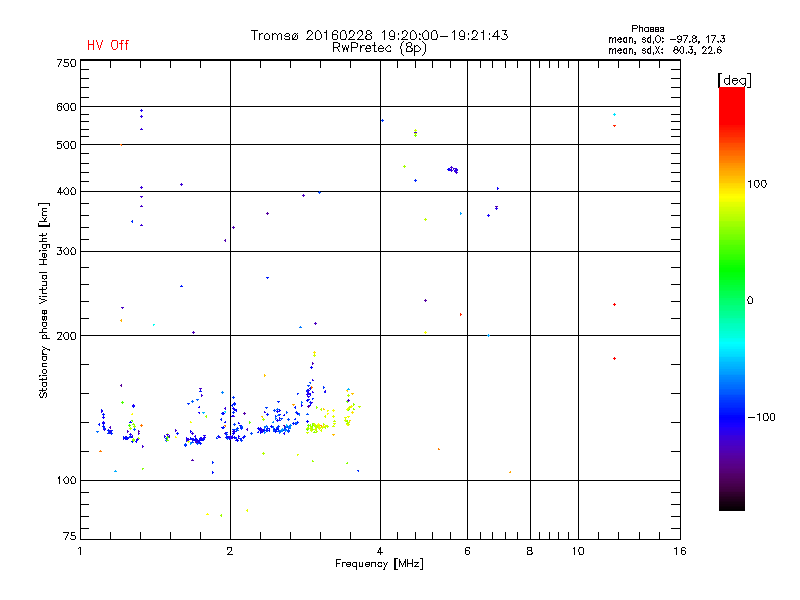Click the colorbar label '100'
This screenshot has width=800, height=600.
pyautogui.click(x=757, y=184)
